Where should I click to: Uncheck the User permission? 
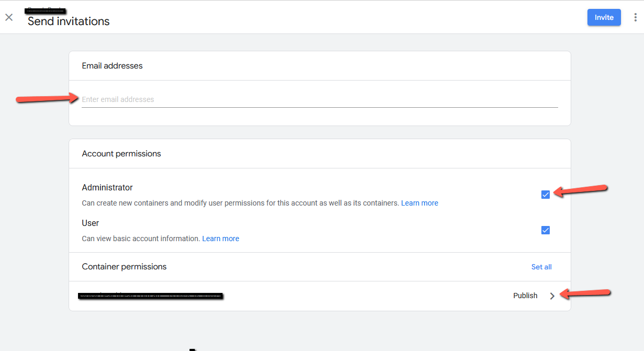pyautogui.click(x=546, y=230)
